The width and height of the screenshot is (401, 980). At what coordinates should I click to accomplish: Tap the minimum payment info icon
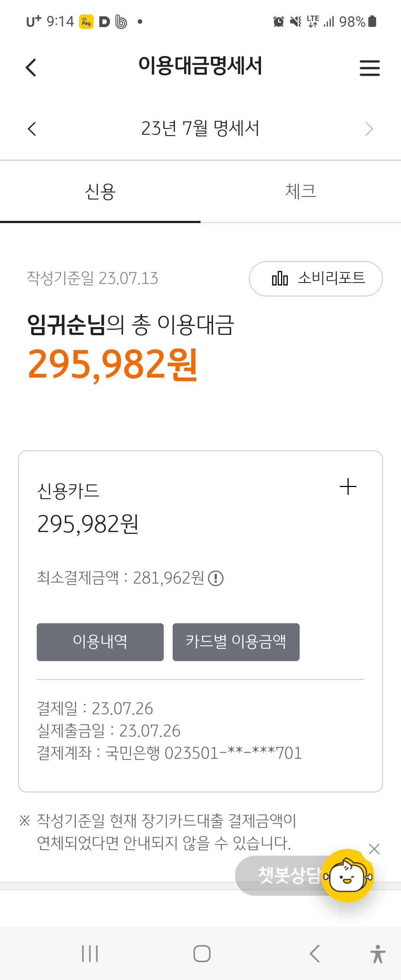click(x=216, y=578)
